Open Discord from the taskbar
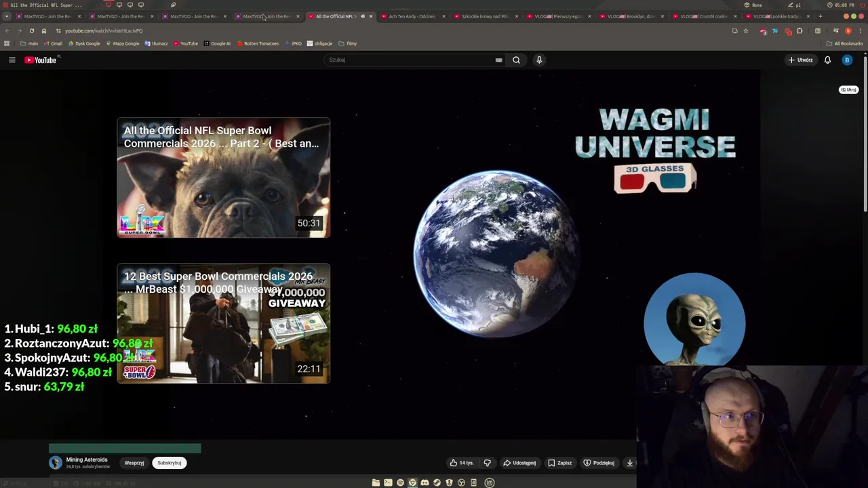868x488 pixels. coord(425,483)
